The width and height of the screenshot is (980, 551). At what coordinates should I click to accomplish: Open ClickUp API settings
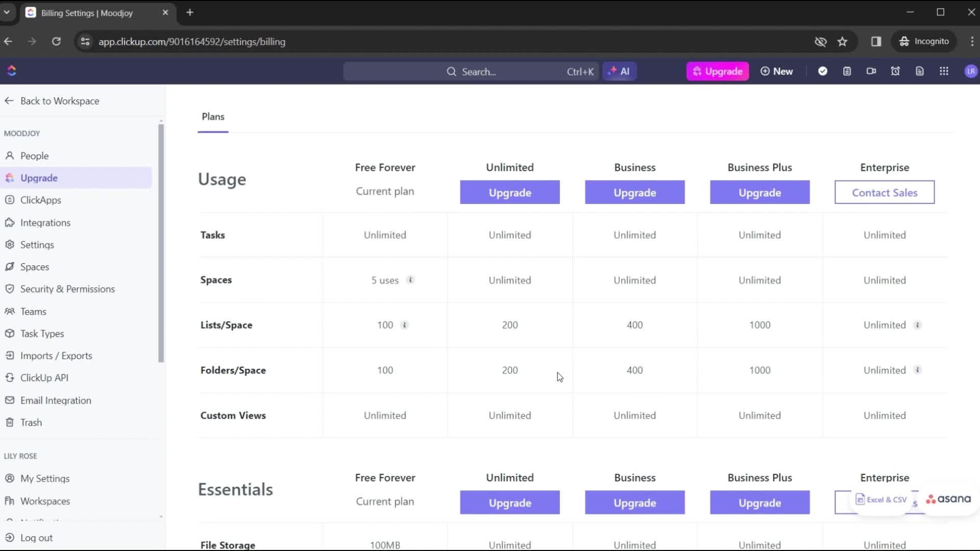(77, 378)
